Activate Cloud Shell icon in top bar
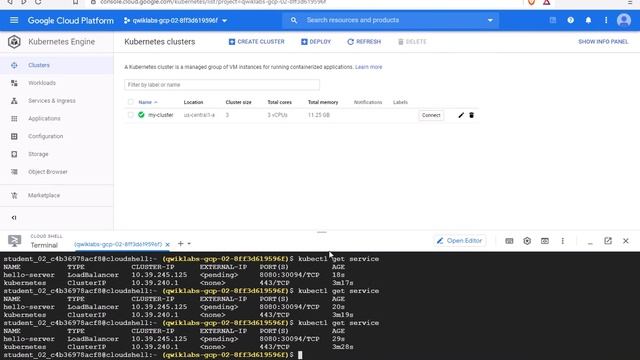Viewport: 640px width, 360px height. point(553,20)
